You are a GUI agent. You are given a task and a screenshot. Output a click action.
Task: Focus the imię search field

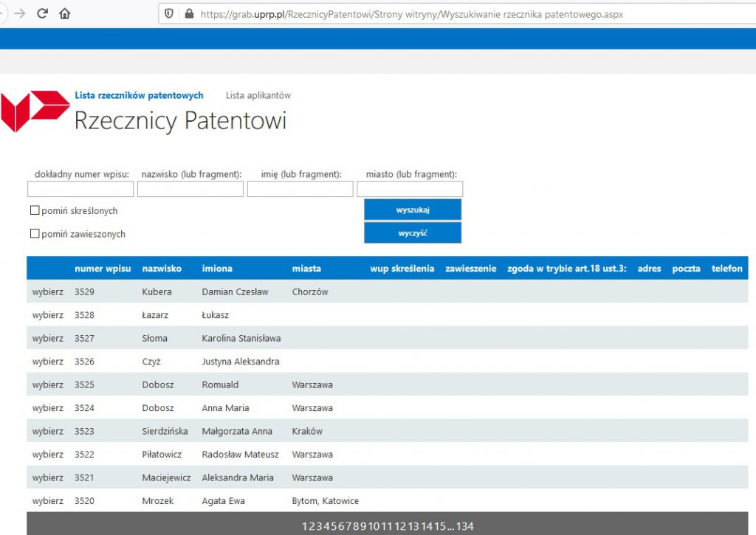pyautogui.click(x=300, y=189)
